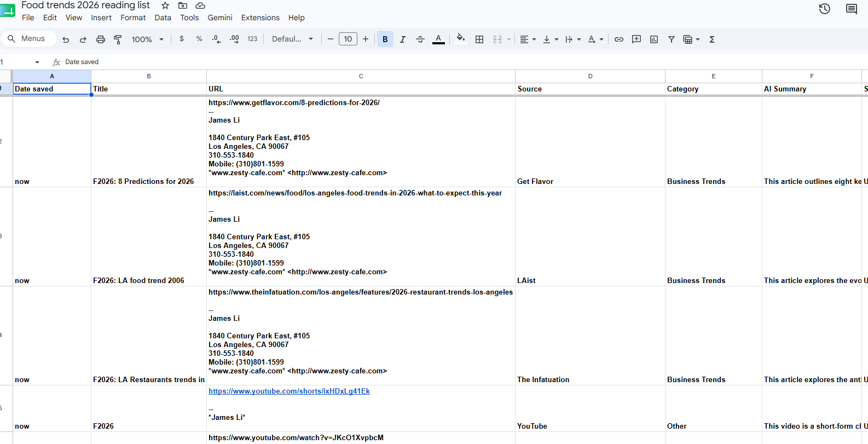The width and height of the screenshot is (868, 444).
Task: Open the View menu
Action: click(x=74, y=18)
